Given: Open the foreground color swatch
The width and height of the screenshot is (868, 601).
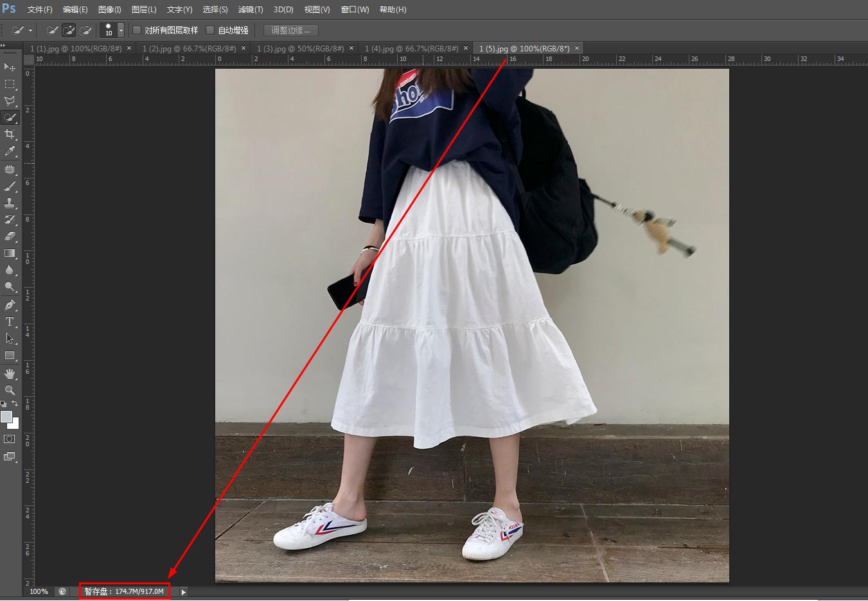Looking at the screenshot, I should click(x=6, y=417).
